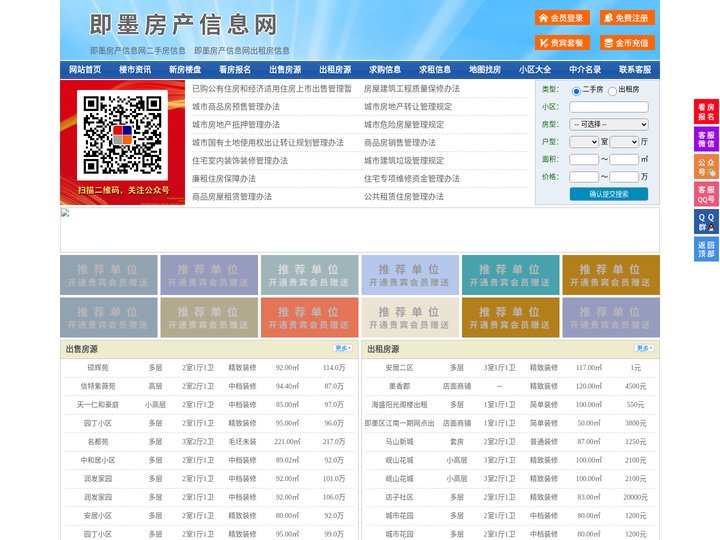This screenshot has width=720, height=540.
Task: Open the 安居二区 rental listing
Action: click(x=399, y=368)
